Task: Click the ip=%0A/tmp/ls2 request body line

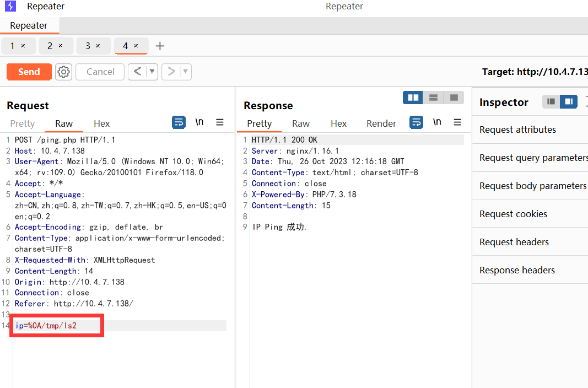Action: coord(46,325)
